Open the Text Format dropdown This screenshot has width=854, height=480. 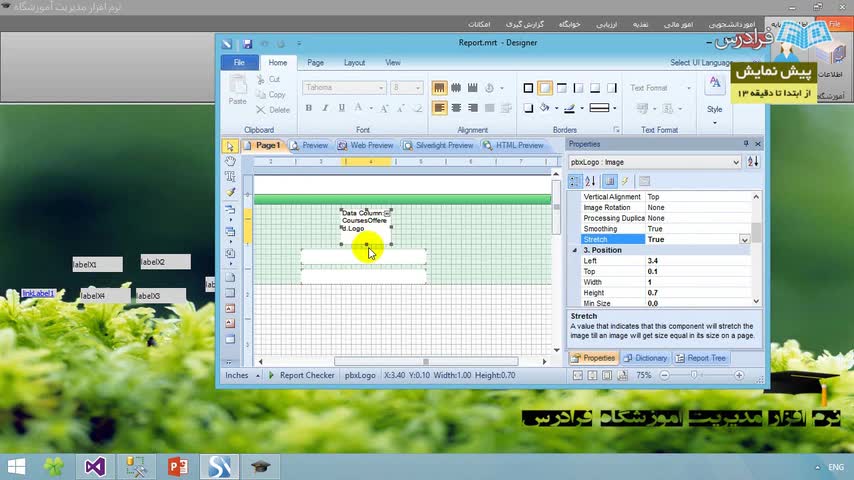pyautogui.click(x=688, y=88)
